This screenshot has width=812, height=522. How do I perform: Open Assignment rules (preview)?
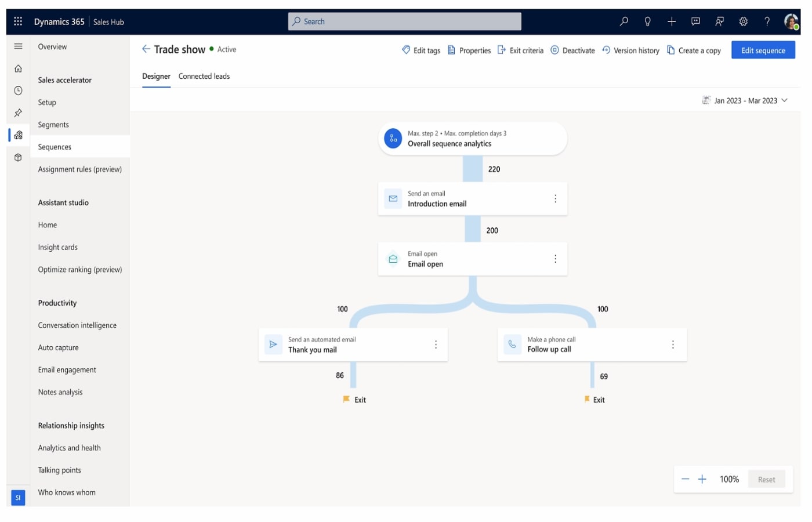(80, 169)
